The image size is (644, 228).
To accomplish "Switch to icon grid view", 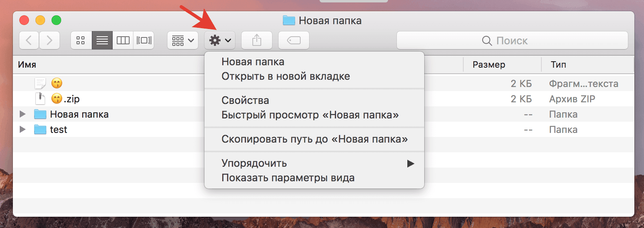I will 81,40.
